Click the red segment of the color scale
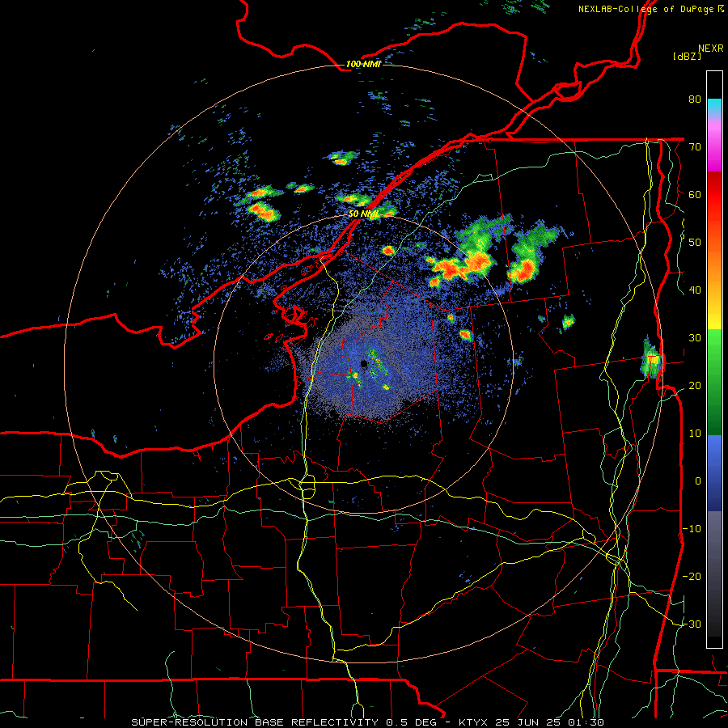Image resolution: width=728 pixels, height=728 pixels. 714,196
